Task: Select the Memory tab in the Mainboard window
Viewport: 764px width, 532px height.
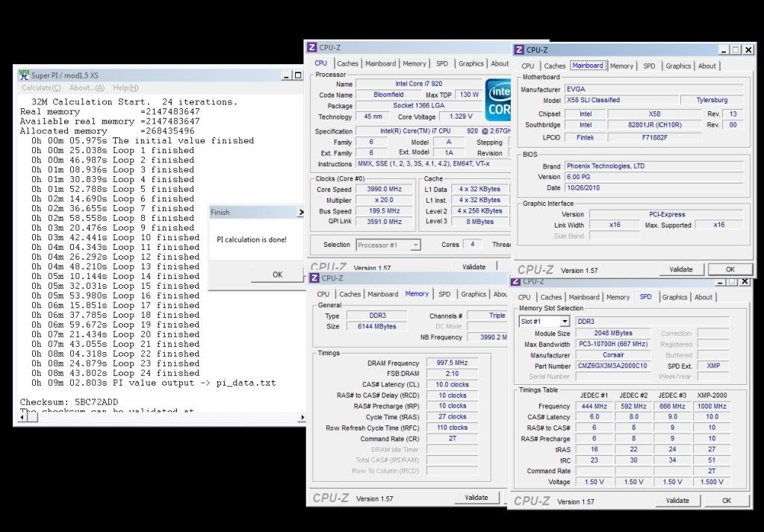Action: (x=621, y=66)
